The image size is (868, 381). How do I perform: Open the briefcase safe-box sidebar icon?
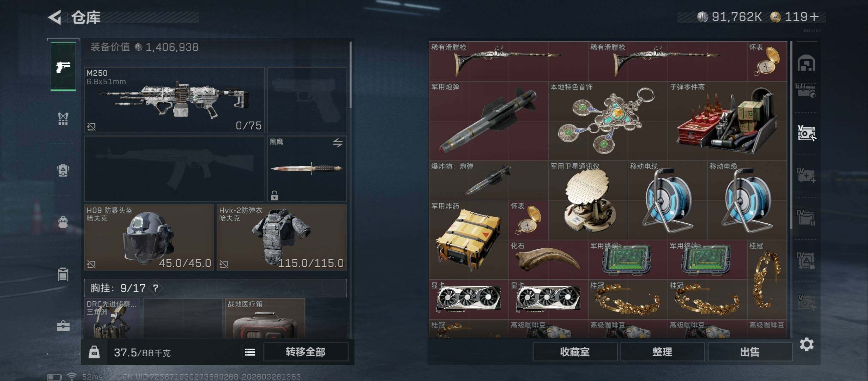point(63,326)
